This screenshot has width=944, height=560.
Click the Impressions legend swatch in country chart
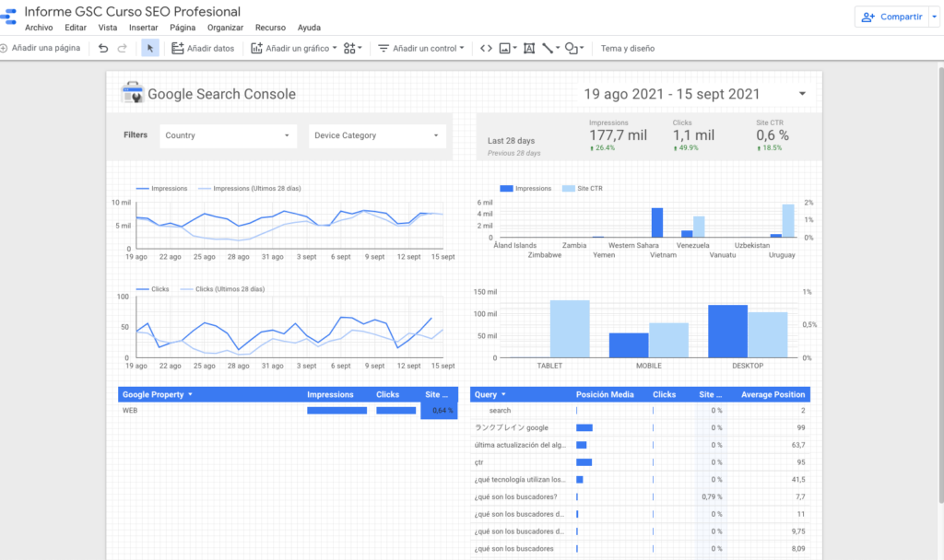click(506, 189)
